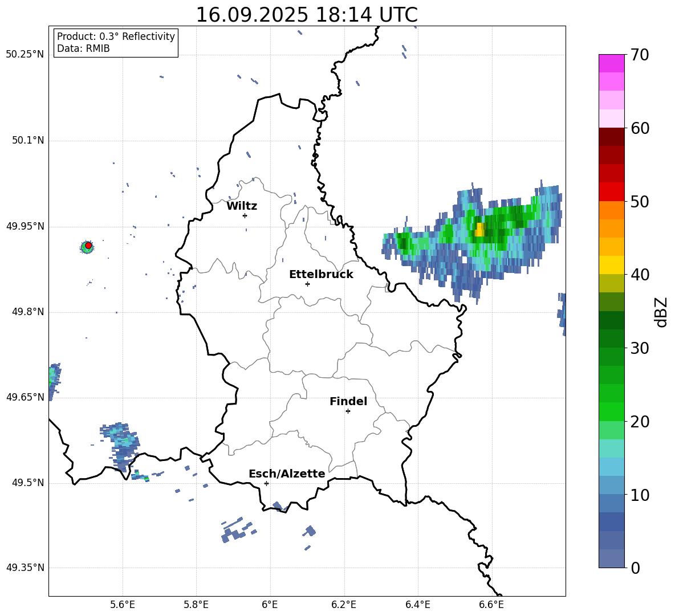The width and height of the screenshot is (675, 616).
Task: Pick the magenta swatch at colorbar top
Action: [x=612, y=63]
